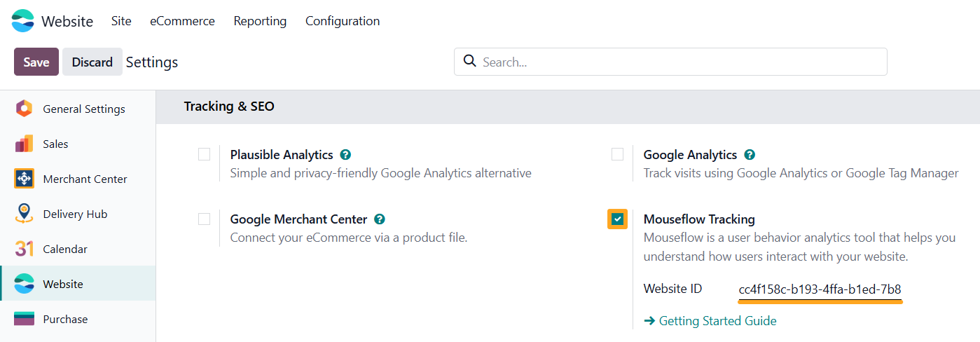
Task: Click the Google Merchant Center title
Action: point(299,219)
